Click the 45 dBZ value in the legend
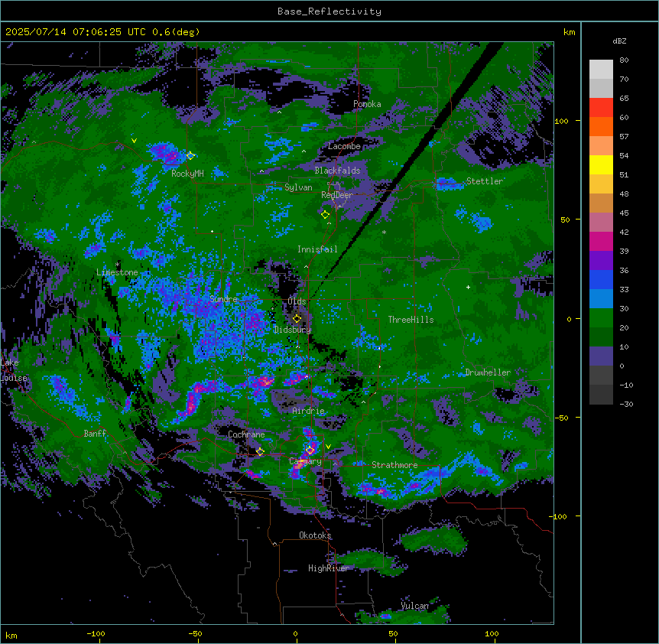659x644 pixels. coord(624,213)
